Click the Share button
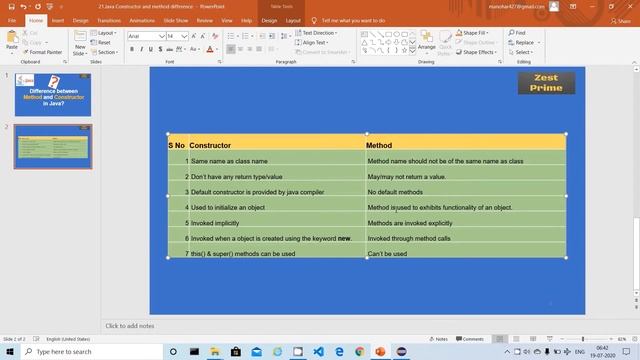 pos(620,21)
